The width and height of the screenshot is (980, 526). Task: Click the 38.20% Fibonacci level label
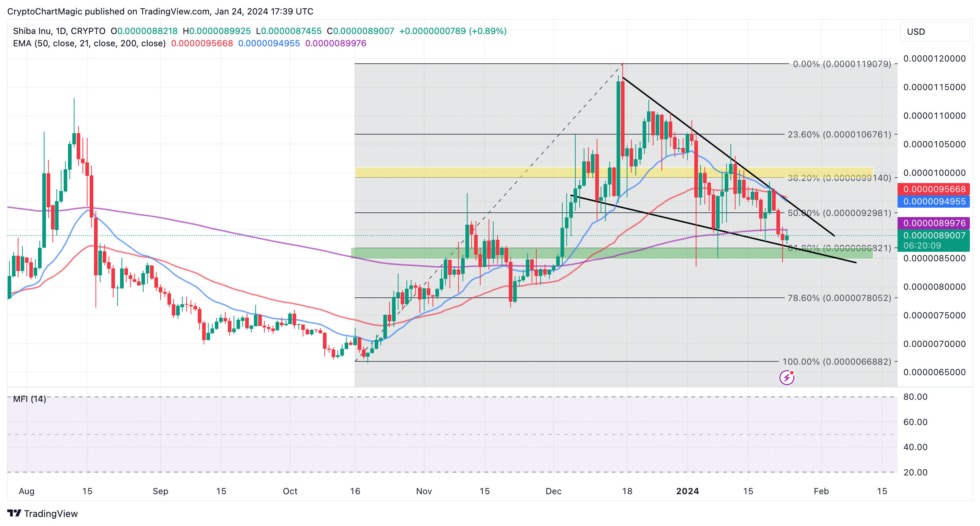click(x=839, y=178)
